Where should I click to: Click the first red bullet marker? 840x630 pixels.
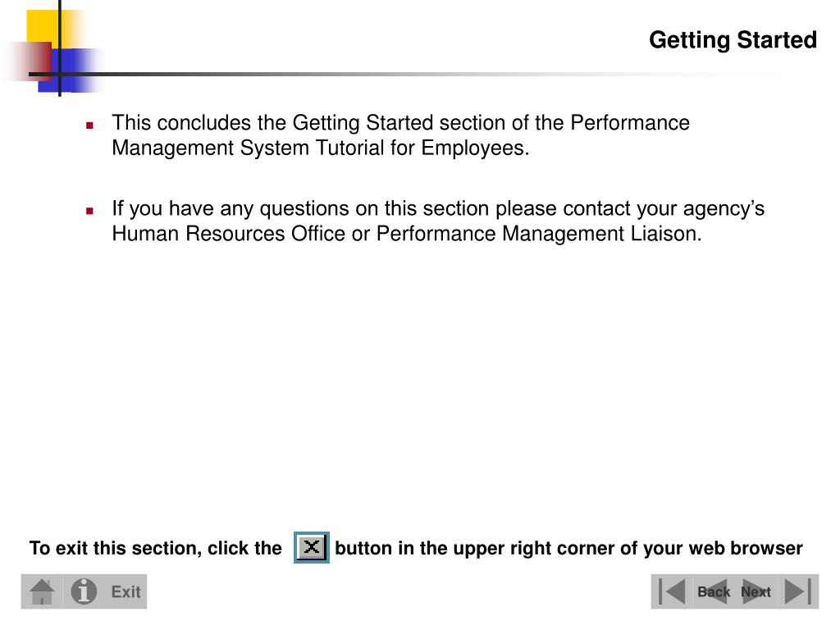(89, 126)
